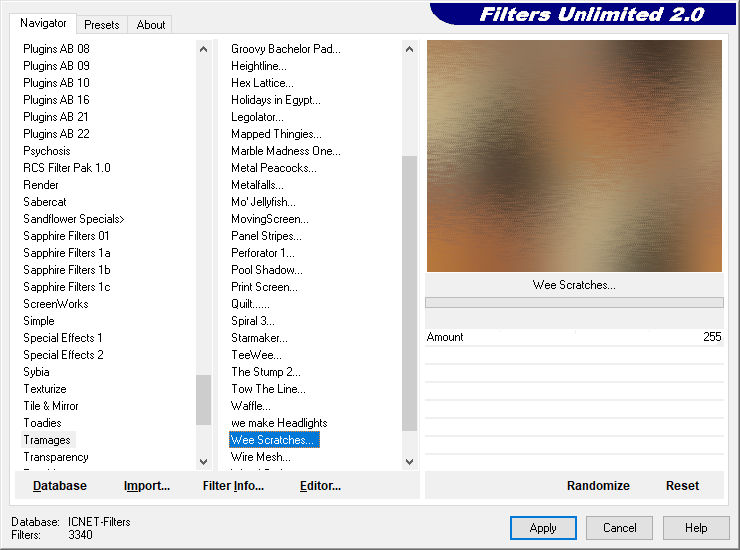740x550 pixels.
Task: Choose The Stump 2... filter
Action: pyautogui.click(x=266, y=372)
